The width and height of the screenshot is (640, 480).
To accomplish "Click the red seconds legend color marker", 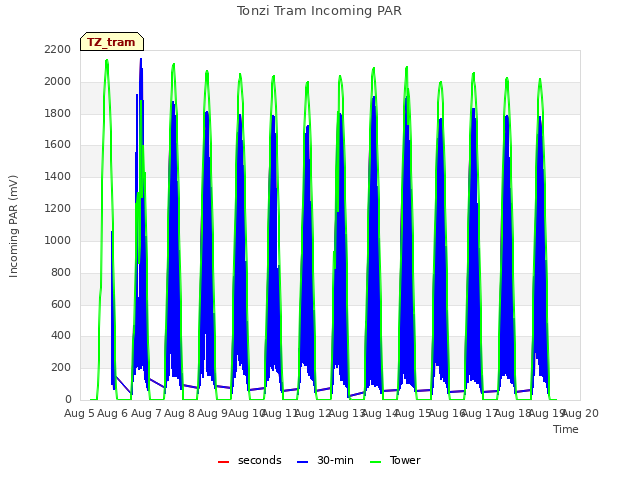I will tap(223, 462).
